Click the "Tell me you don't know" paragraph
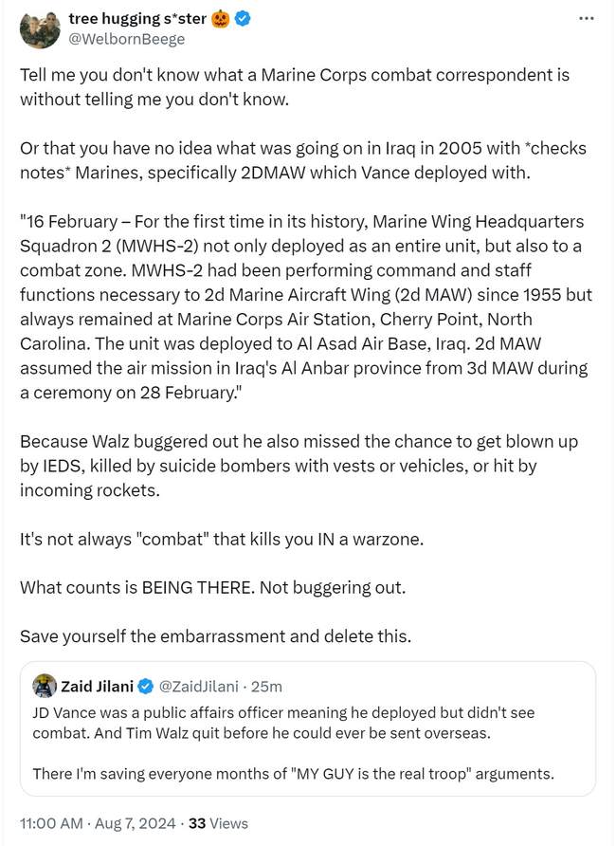The height and width of the screenshot is (846, 616). (295, 85)
